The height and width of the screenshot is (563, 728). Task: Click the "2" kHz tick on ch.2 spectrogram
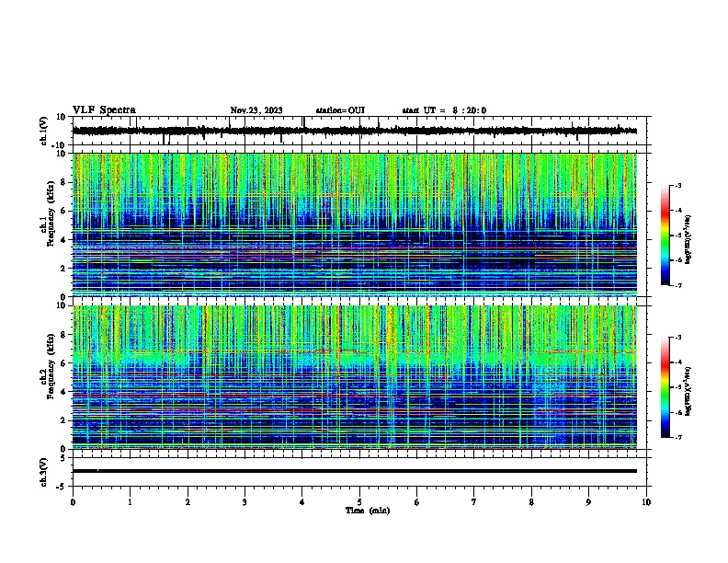[x=63, y=420]
